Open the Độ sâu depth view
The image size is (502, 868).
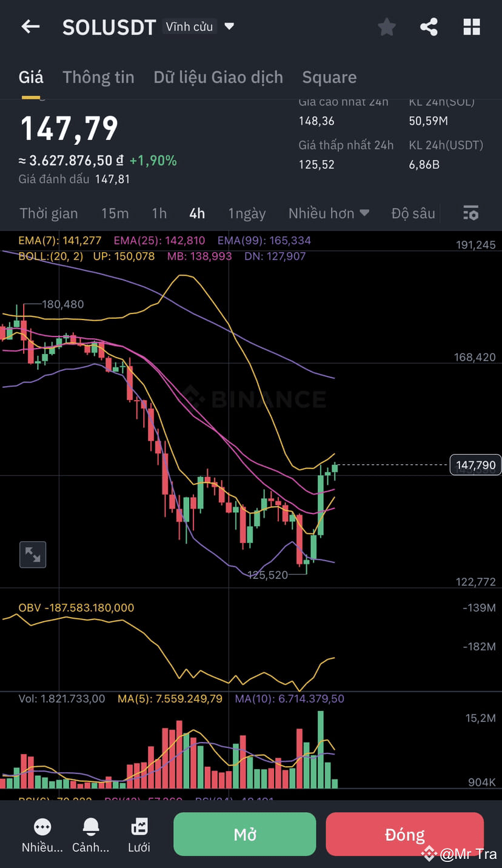click(413, 213)
